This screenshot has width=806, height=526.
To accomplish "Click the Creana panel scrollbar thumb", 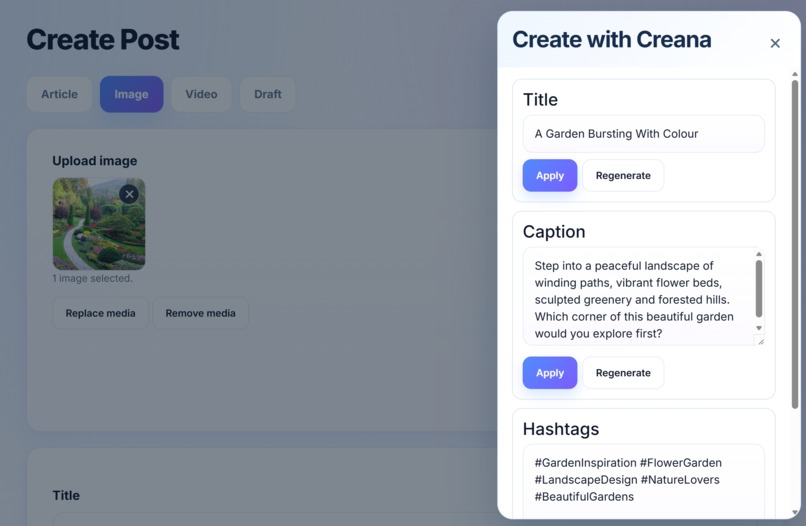I will click(795, 244).
